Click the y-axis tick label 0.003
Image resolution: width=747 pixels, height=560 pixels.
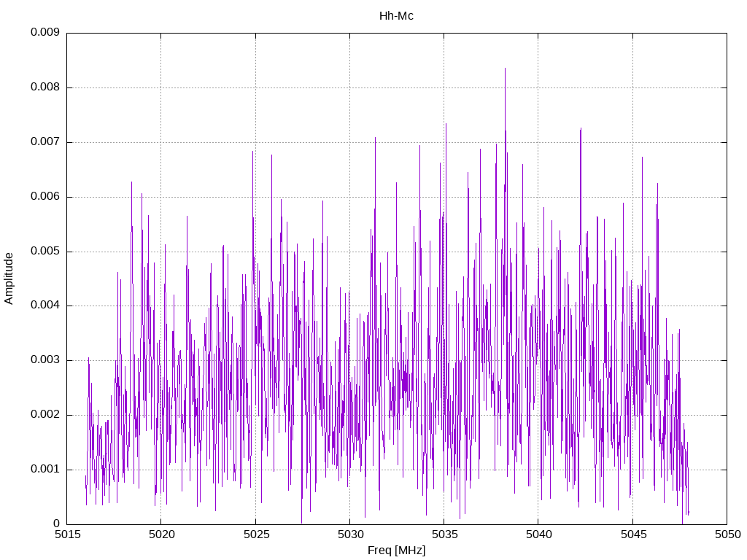click(x=45, y=360)
